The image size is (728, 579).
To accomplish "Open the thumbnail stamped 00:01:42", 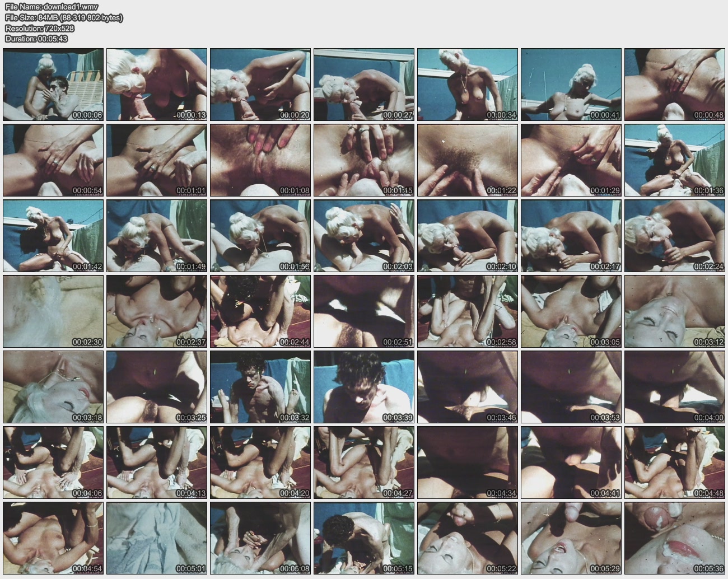I will (x=53, y=236).
